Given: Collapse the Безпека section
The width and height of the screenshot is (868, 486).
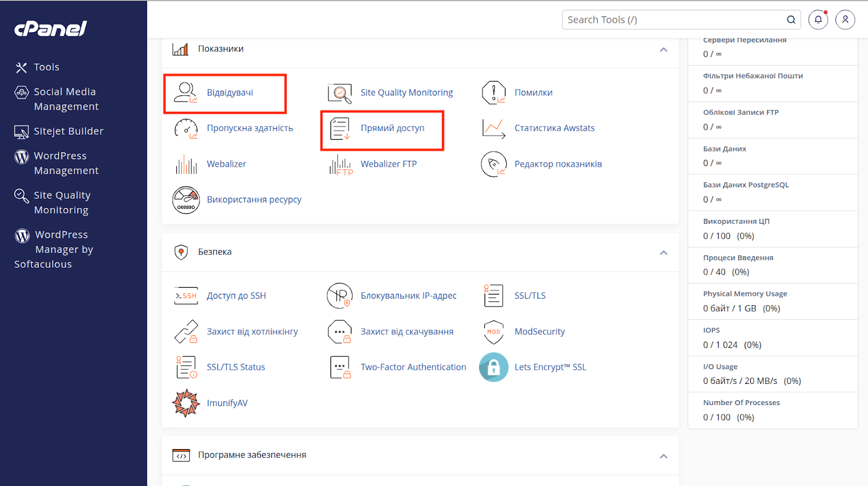Looking at the screenshot, I should 663,253.
